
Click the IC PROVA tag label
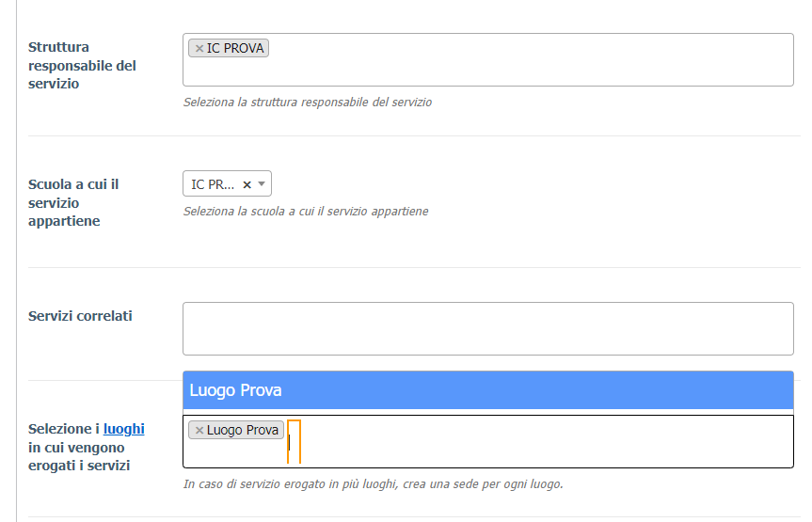[235, 48]
